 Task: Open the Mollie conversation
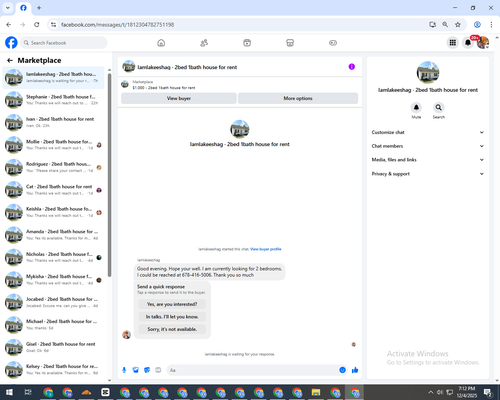[53, 145]
